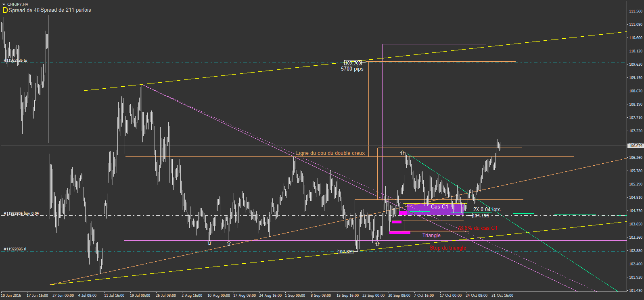Click the '10 Jun 2016' date on the time axis
This screenshot has height=300, width=644.
point(11,296)
